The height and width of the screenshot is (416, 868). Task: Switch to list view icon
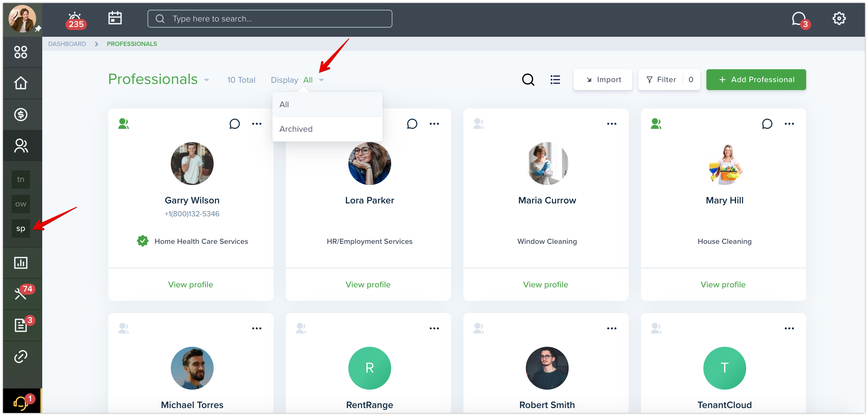click(x=555, y=80)
